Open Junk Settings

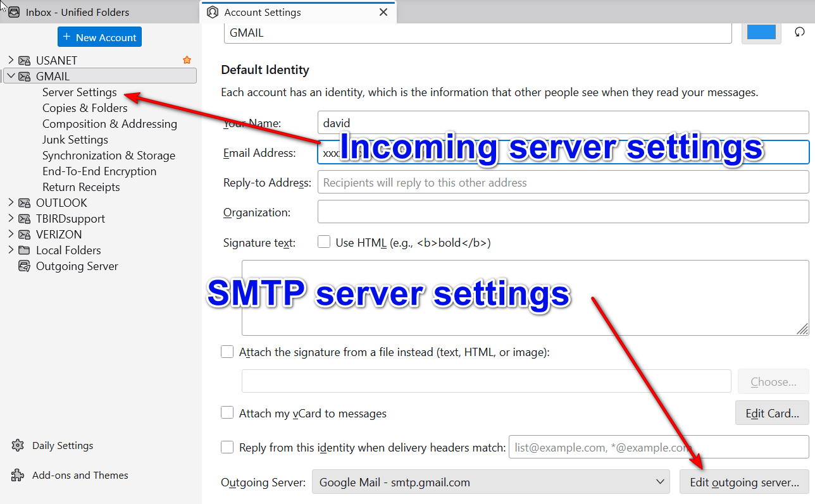tap(75, 140)
